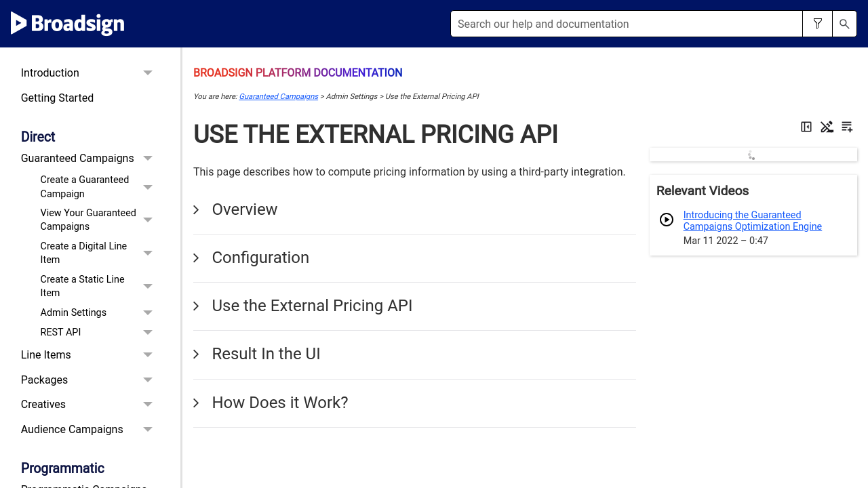Open the search filter funnel
The height and width of the screenshot is (488, 868).
pyautogui.click(x=818, y=24)
